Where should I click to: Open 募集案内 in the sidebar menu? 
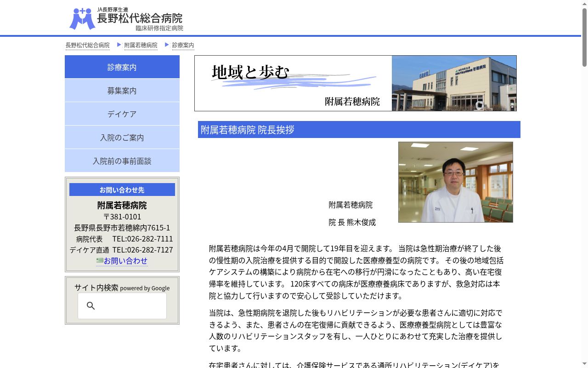coord(122,91)
